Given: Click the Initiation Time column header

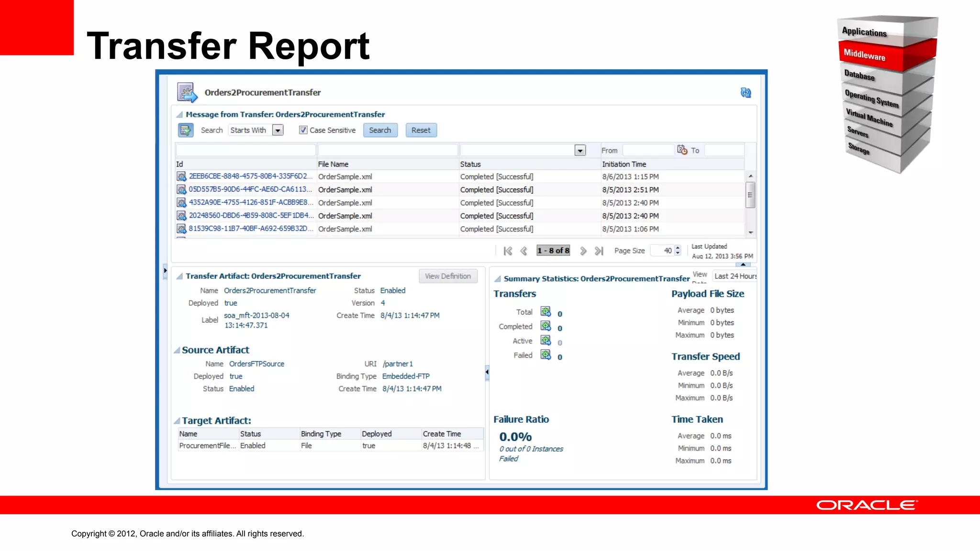Looking at the screenshot, I should point(672,164).
